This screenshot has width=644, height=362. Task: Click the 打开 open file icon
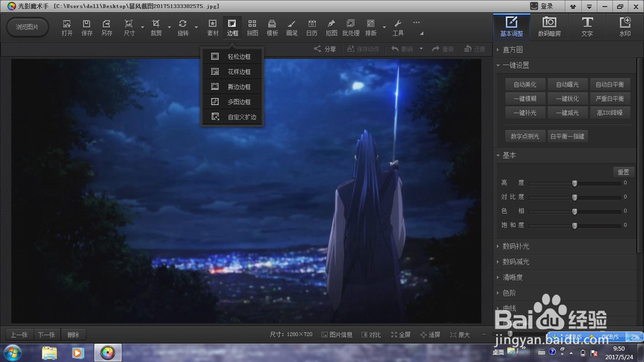[66, 28]
